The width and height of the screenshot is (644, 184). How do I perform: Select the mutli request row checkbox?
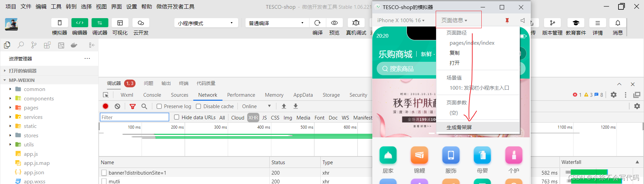(x=104, y=181)
